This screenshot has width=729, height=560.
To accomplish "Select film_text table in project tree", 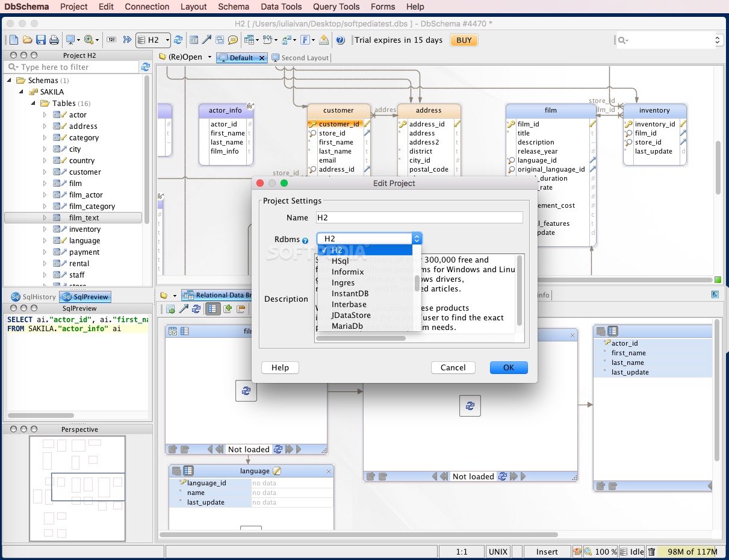I will click(x=73, y=217).
